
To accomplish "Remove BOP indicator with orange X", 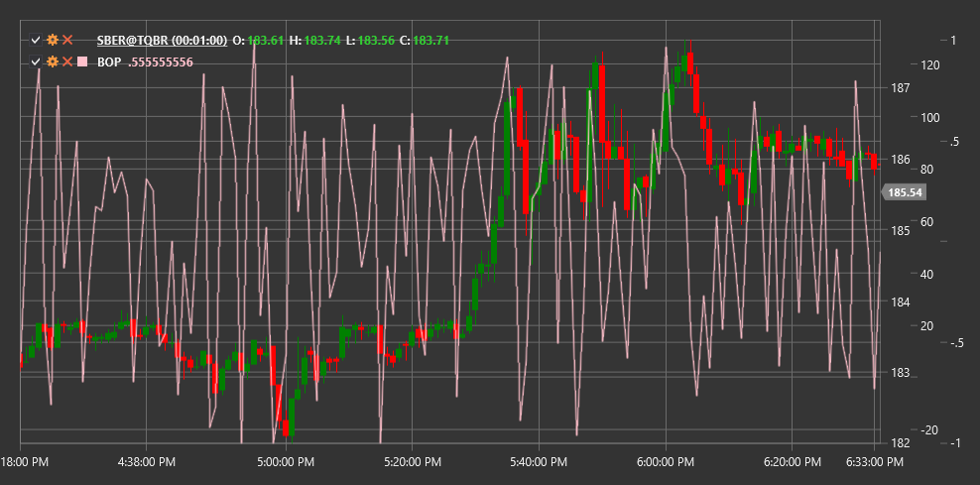I will 67,61.
